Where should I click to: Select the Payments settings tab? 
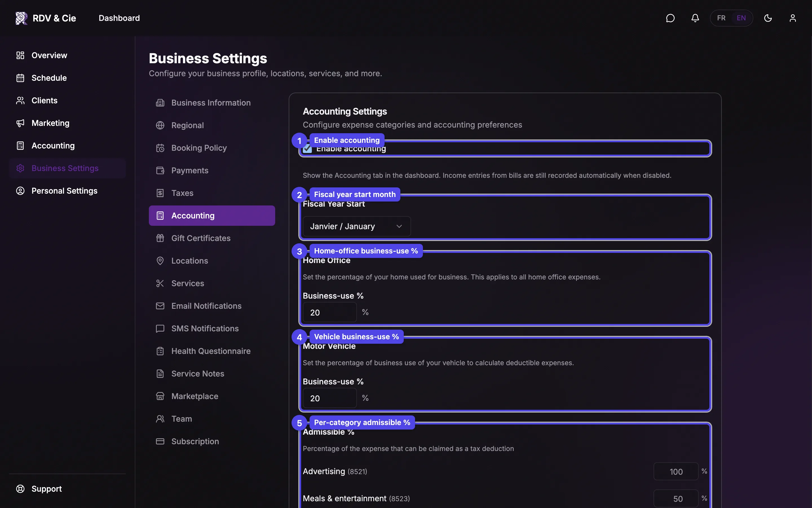pos(212,170)
